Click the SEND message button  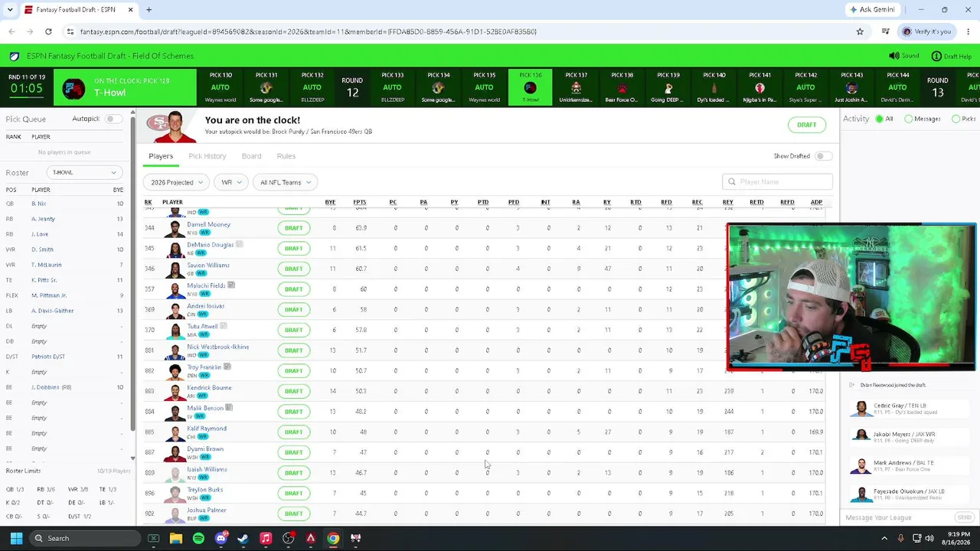coord(964,517)
